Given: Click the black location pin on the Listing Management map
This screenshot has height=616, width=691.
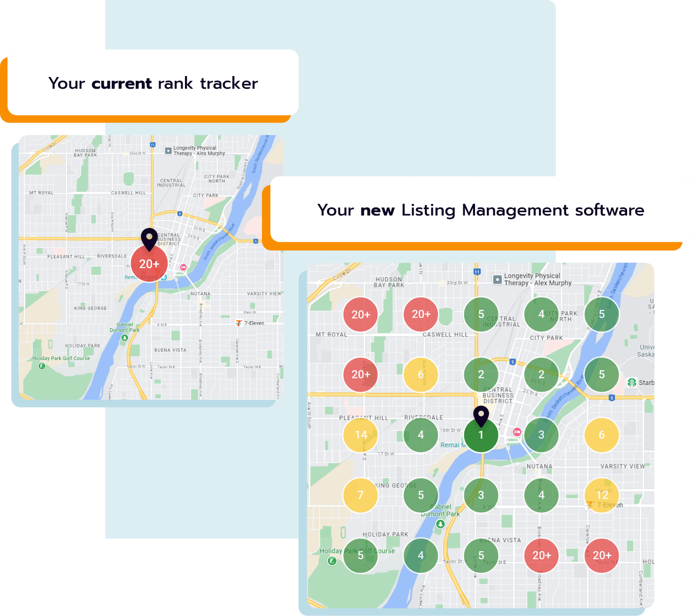Looking at the screenshot, I should (x=481, y=416).
